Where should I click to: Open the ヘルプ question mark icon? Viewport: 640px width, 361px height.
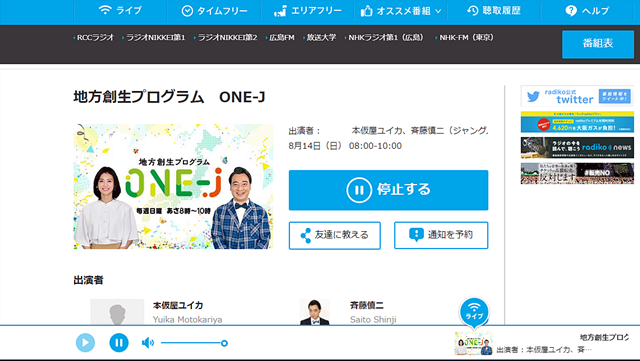point(587,11)
